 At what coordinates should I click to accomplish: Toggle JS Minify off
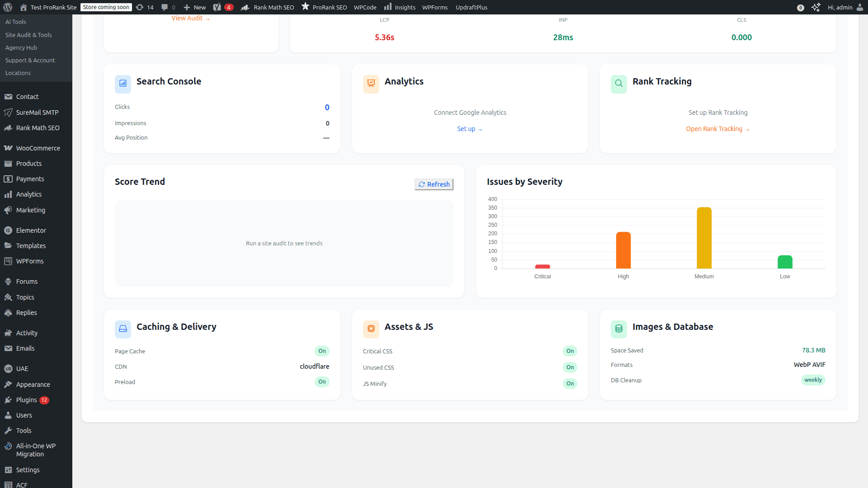coord(570,384)
